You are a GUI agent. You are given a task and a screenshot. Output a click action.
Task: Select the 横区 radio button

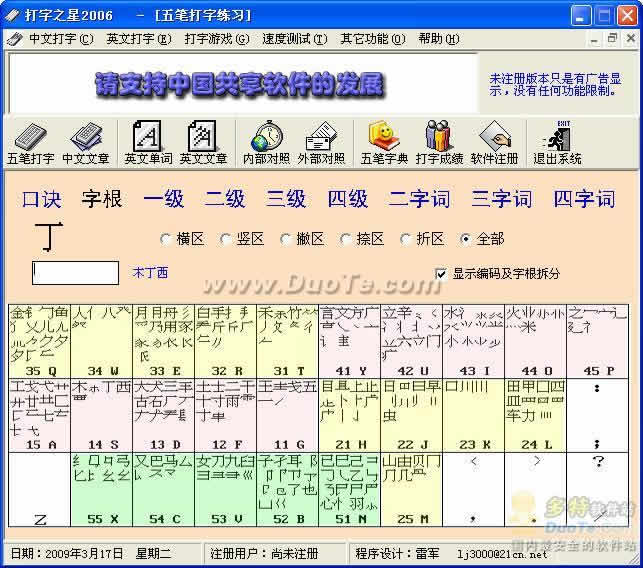[x=166, y=239]
